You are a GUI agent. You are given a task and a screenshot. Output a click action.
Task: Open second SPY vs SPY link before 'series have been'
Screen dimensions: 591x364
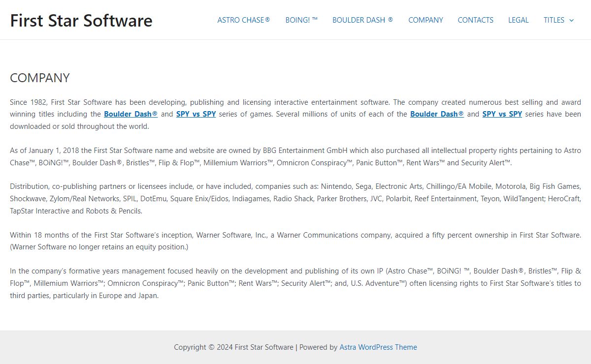(x=502, y=114)
